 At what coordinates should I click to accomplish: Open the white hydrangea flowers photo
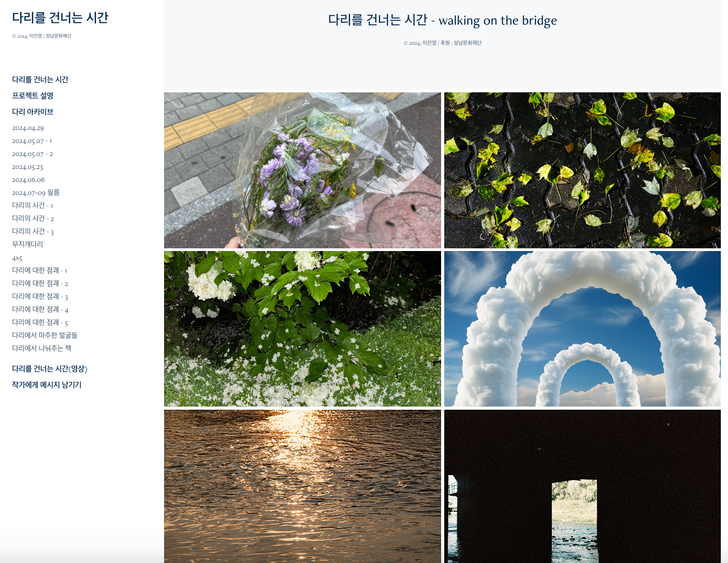[x=303, y=329]
